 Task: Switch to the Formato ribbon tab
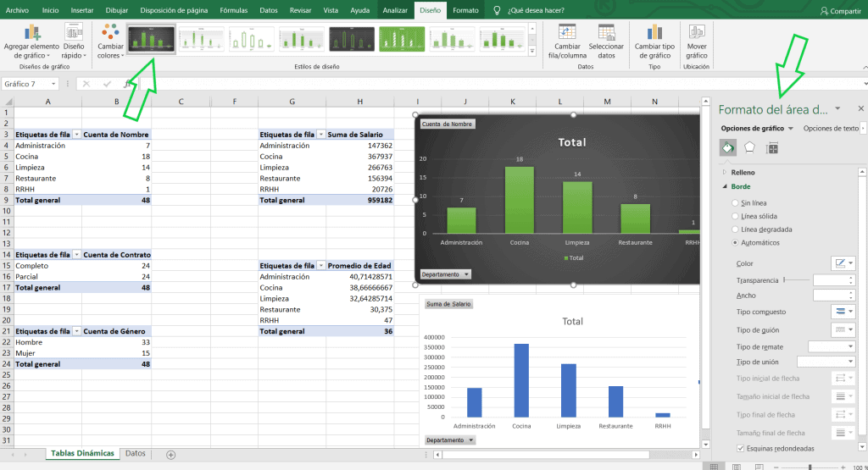point(465,10)
